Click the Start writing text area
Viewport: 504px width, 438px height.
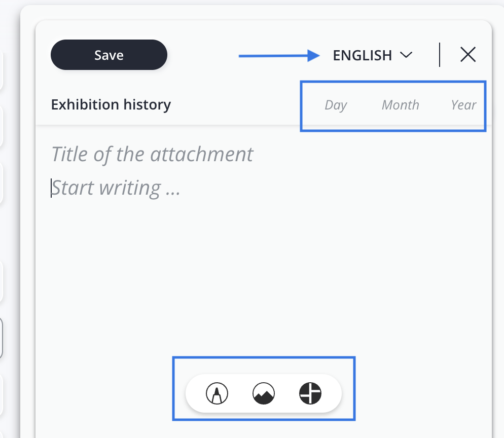click(117, 188)
